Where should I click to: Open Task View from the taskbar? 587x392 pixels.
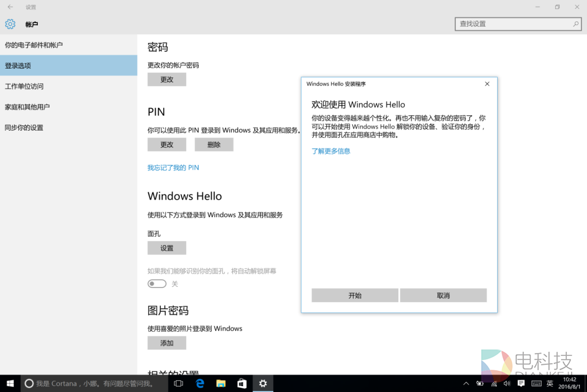[x=179, y=384]
